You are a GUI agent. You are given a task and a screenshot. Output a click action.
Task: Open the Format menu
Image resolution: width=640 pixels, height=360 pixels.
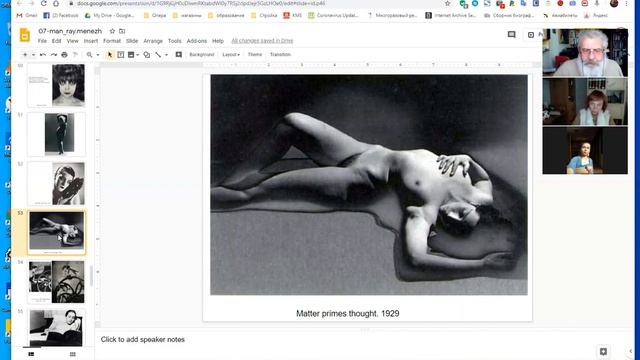click(112, 41)
